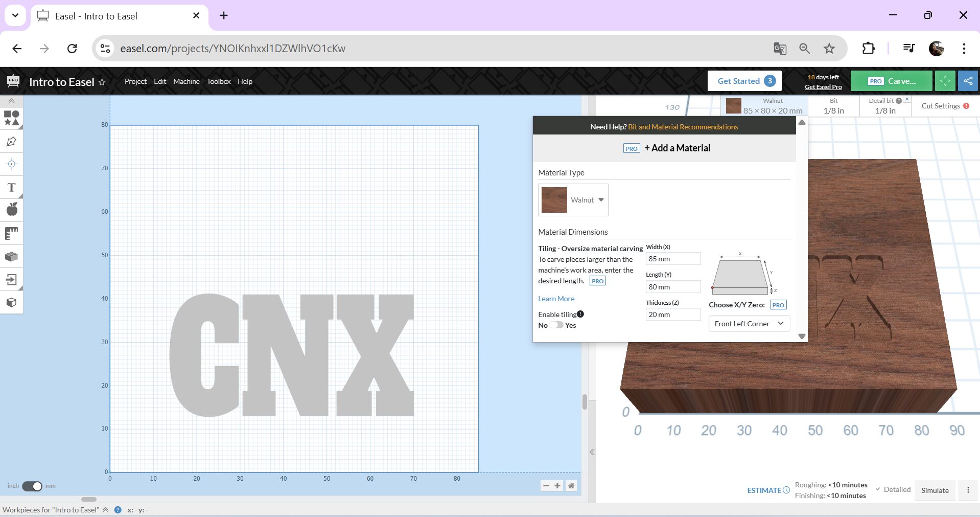Image resolution: width=980 pixels, height=517 pixels.
Task: Click the Cut Settings warning icon
Action: (966, 106)
